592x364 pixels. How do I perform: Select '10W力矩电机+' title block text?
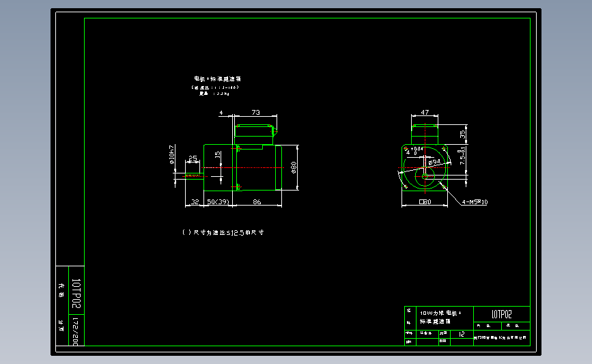pos(440,313)
